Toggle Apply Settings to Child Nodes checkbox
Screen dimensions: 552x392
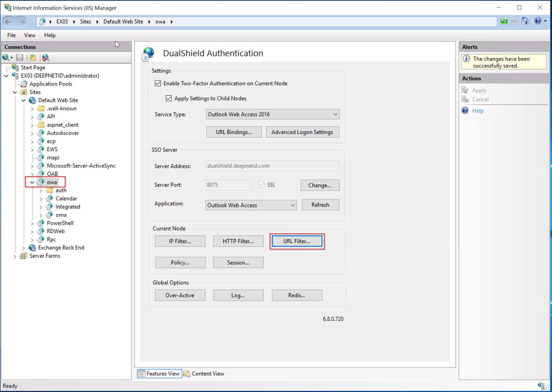tap(169, 99)
